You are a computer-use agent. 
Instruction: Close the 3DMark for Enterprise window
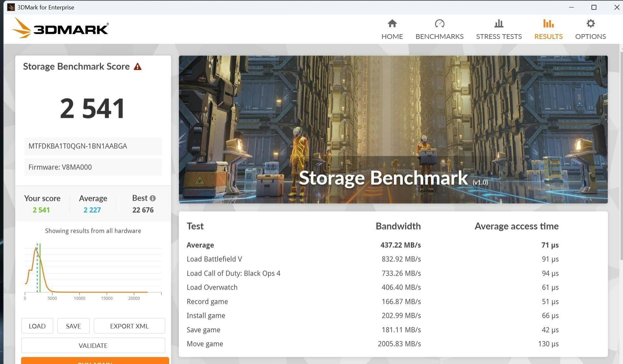617,7
